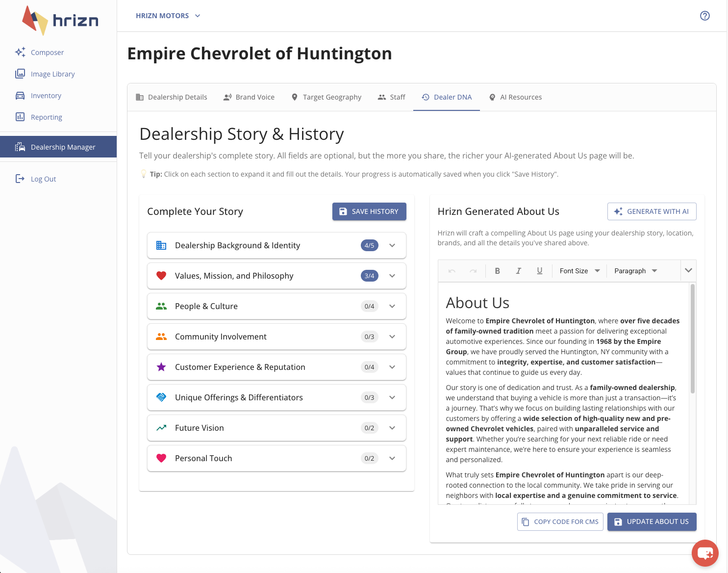Open the chat support bubble icon
This screenshot has width=728, height=573.
point(705,553)
